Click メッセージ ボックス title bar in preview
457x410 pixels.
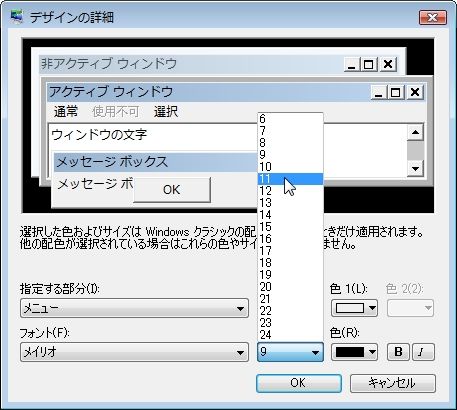click(x=155, y=162)
